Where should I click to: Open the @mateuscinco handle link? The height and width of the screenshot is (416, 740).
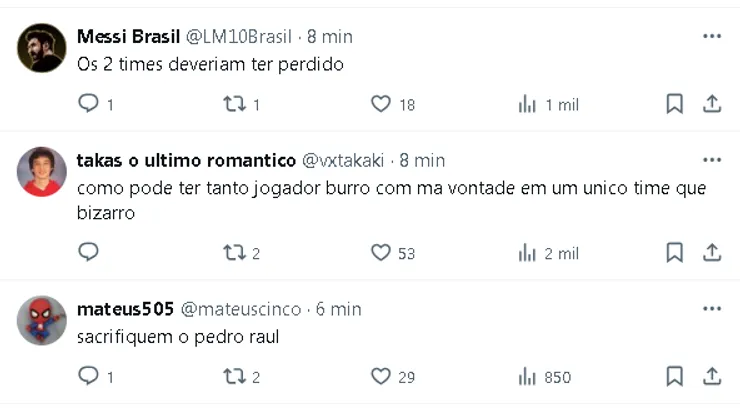[x=243, y=309]
